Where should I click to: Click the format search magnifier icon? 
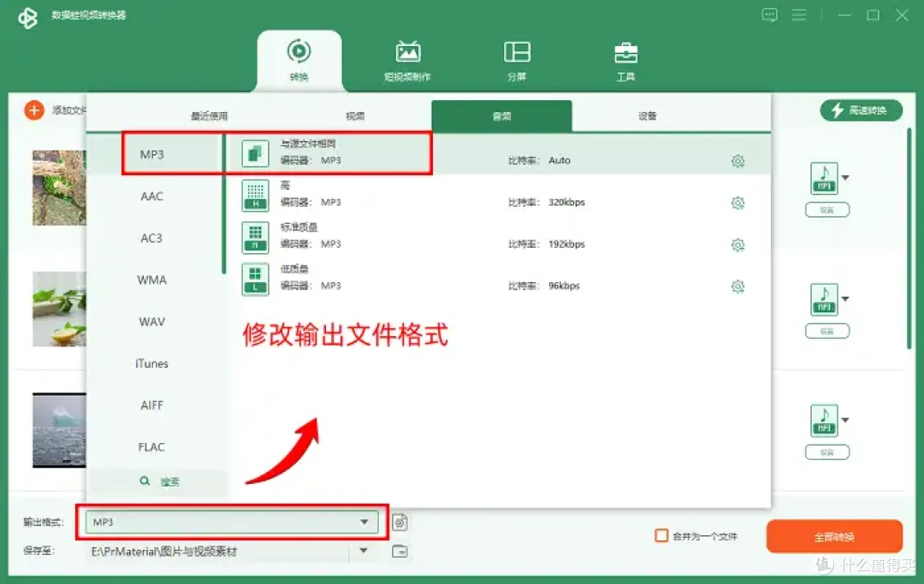(145, 481)
